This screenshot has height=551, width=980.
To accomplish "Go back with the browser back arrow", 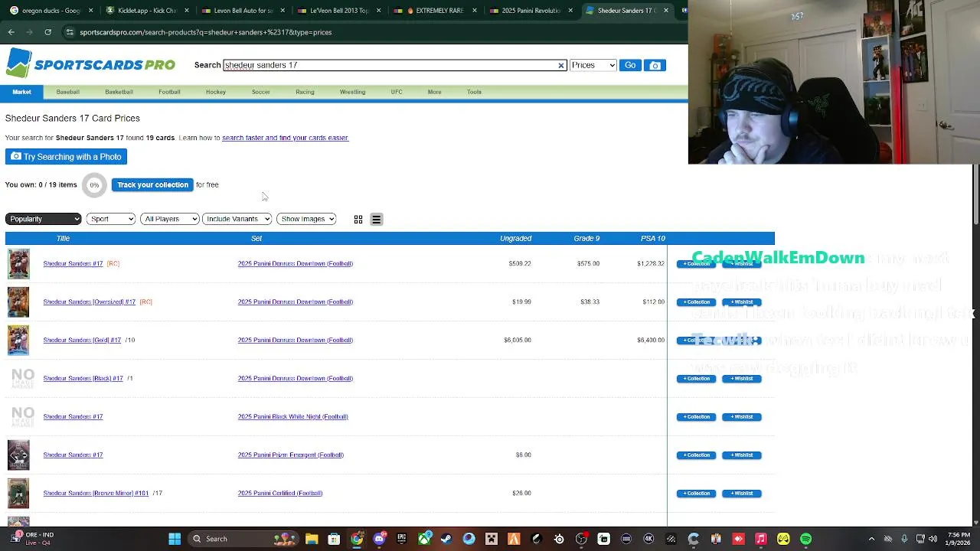I will click(x=11, y=32).
